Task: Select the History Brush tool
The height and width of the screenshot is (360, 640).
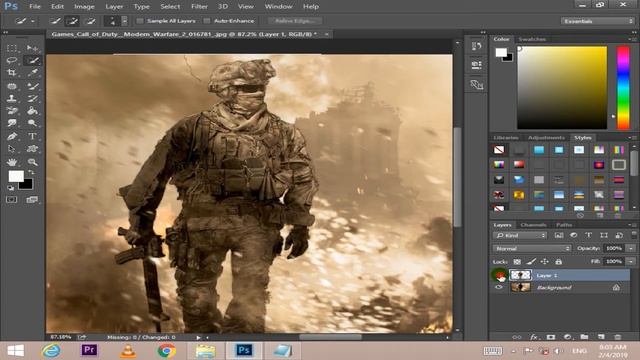Action: [x=32, y=98]
